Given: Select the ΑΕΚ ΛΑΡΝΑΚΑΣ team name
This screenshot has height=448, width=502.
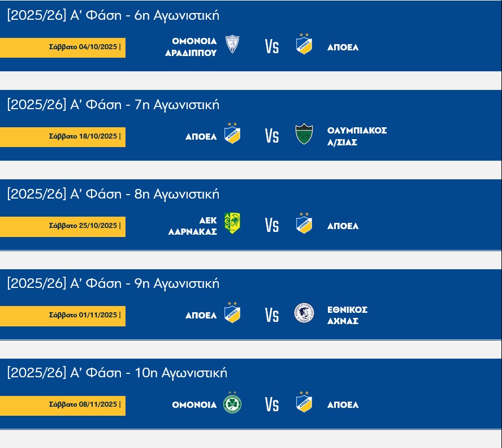Looking at the screenshot, I should point(193,226).
